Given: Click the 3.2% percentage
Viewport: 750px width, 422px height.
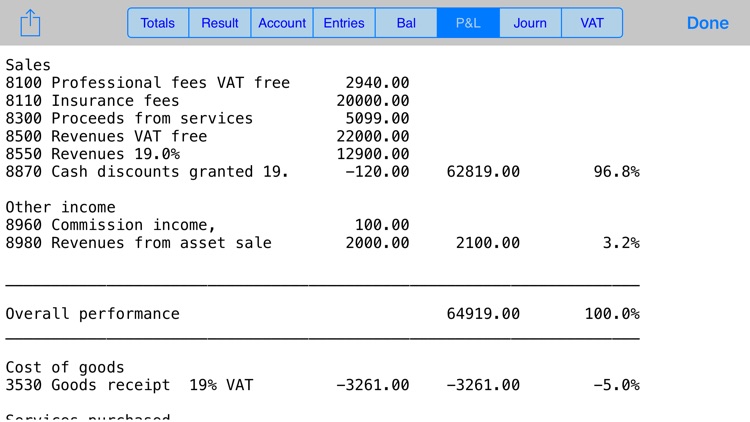Looking at the screenshot, I should (621, 243).
